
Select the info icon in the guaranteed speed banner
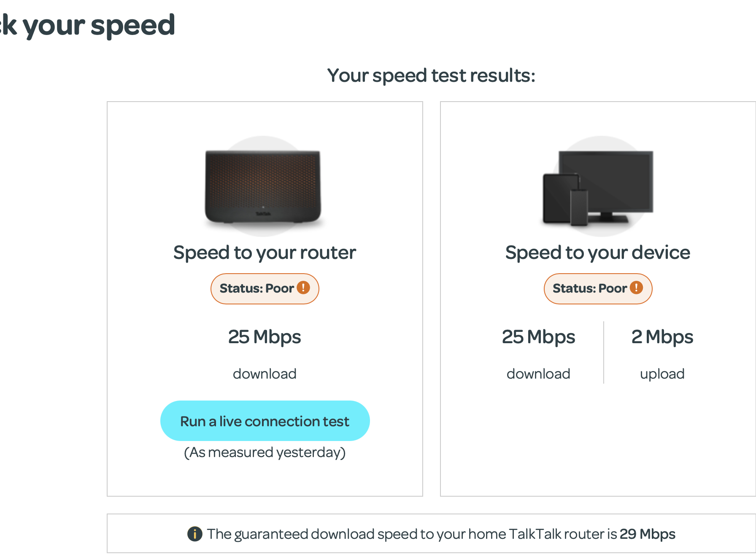(x=194, y=534)
